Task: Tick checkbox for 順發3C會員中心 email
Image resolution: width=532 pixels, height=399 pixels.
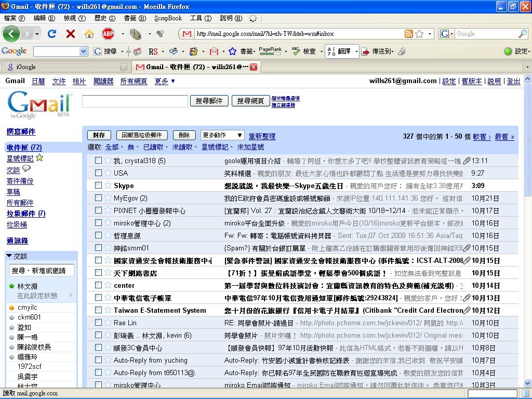Action: click(98, 347)
